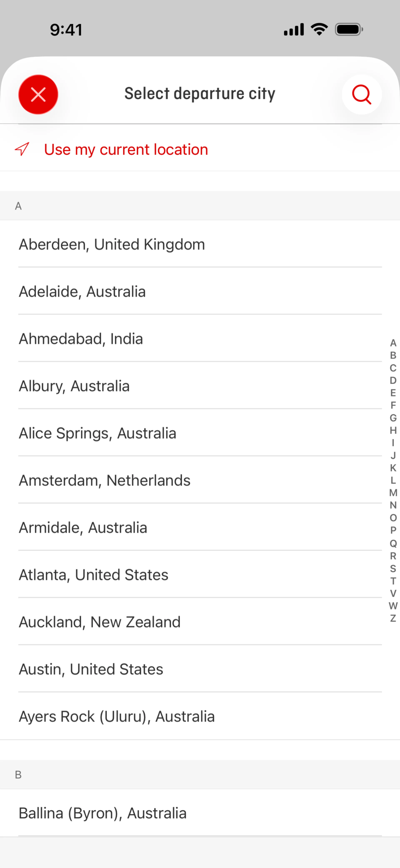
Task: Select Adelaide, Australia as departure
Action: point(82,291)
